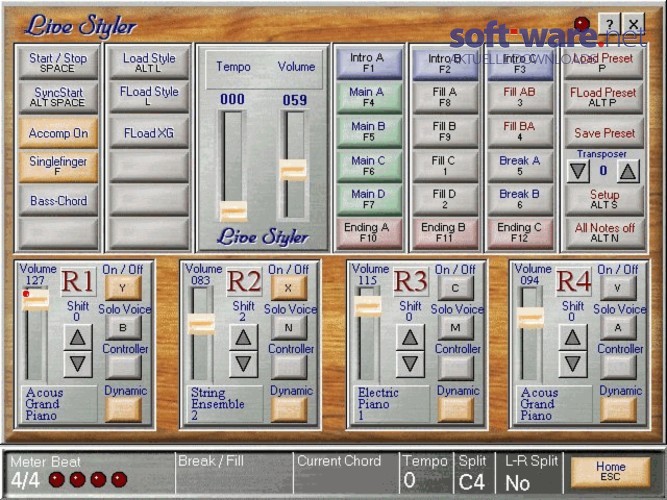Image resolution: width=667 pixels, height=500 pixels.
Task: Trigger Ending A (F10)
Action: click(x=368, y=233)
